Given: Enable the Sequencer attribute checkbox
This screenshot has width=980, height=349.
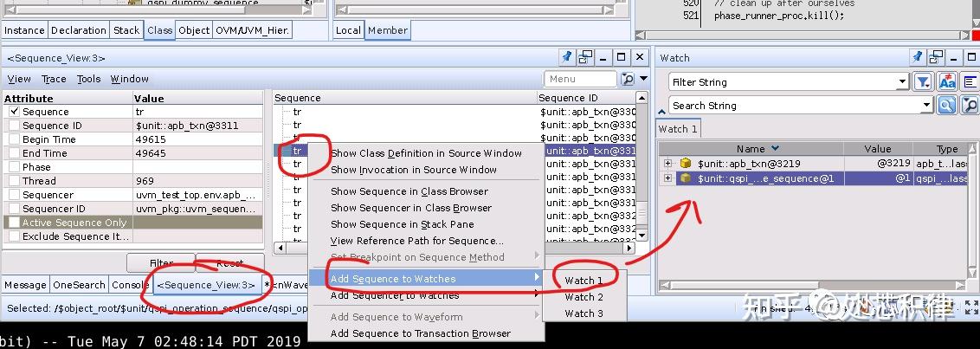Looking at the screenshot, I should tap(15, 195).
